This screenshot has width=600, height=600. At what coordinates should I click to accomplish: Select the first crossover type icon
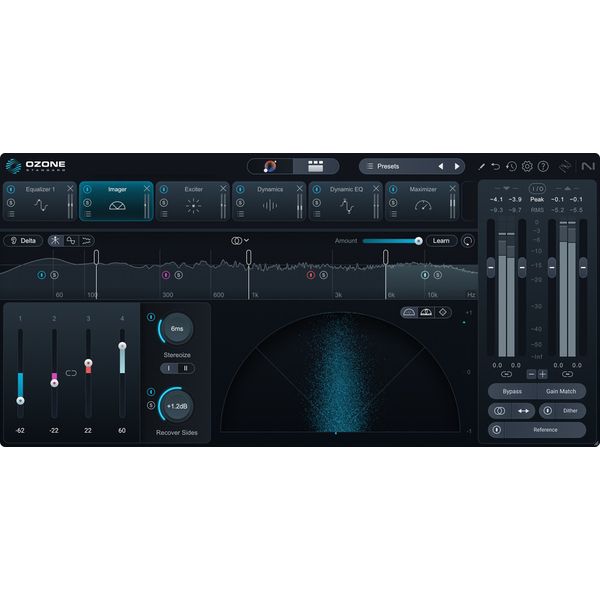click(56, 241)
